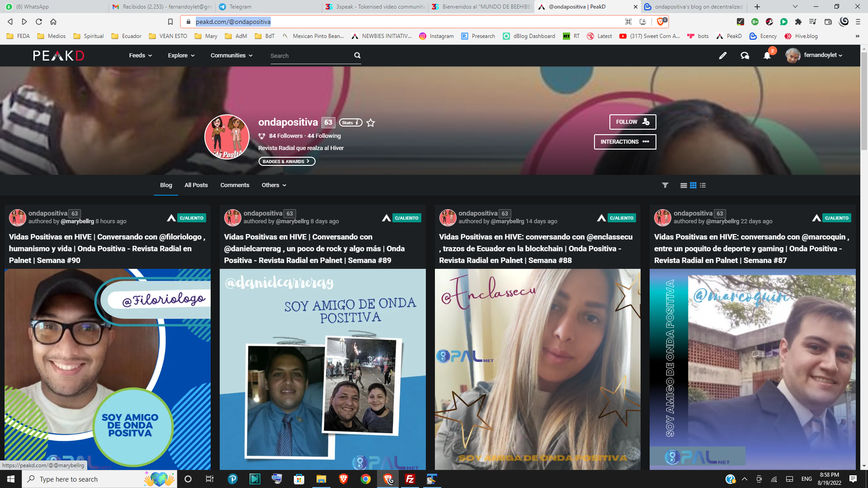Go back in browser history

click(10, 22)
